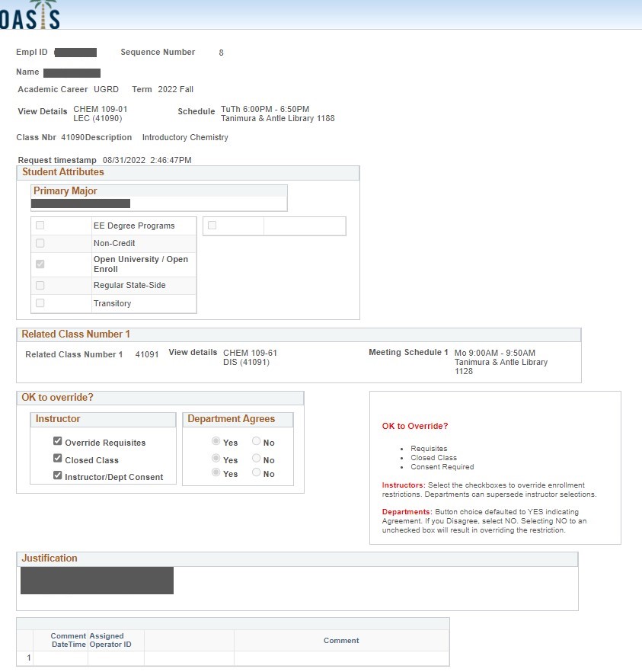642x672 pixels.
Task: Click the OASIS palm tree logo
Action: (29, 15)
